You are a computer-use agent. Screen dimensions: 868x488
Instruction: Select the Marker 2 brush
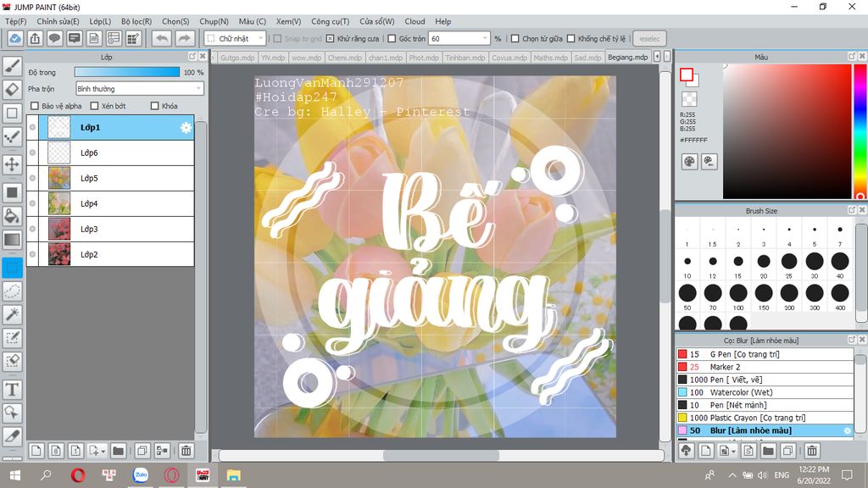point(765,367)
